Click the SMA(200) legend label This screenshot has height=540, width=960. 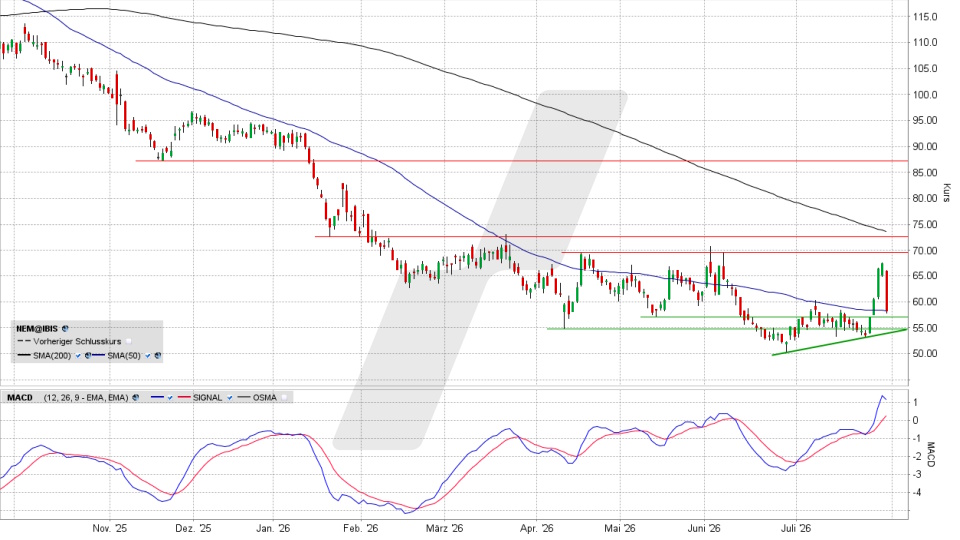tap(52, 355)
